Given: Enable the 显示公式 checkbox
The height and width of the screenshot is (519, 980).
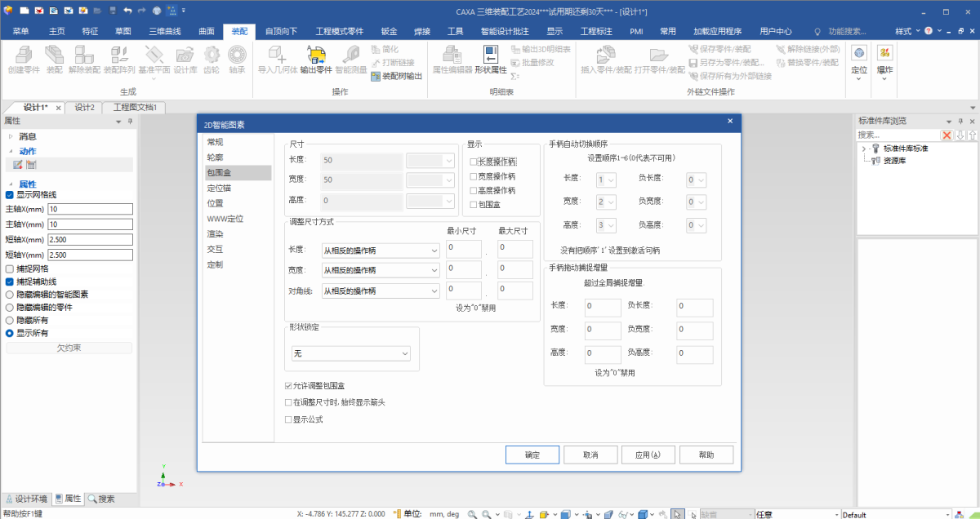Looking at the screenshot, I should pyautogui.click(x=288, y=419).
